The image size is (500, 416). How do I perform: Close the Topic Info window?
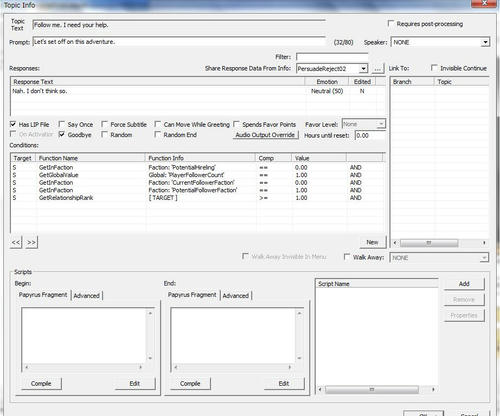[484, 3]
